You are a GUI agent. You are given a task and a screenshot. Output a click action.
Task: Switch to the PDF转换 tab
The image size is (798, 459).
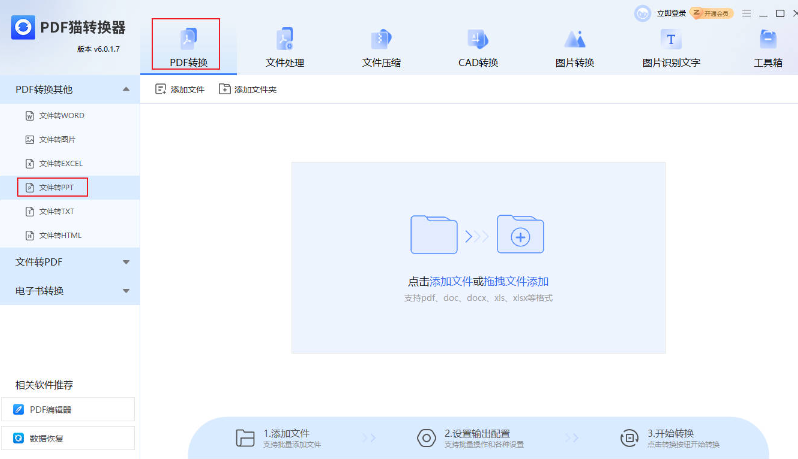tap(188, 47)
